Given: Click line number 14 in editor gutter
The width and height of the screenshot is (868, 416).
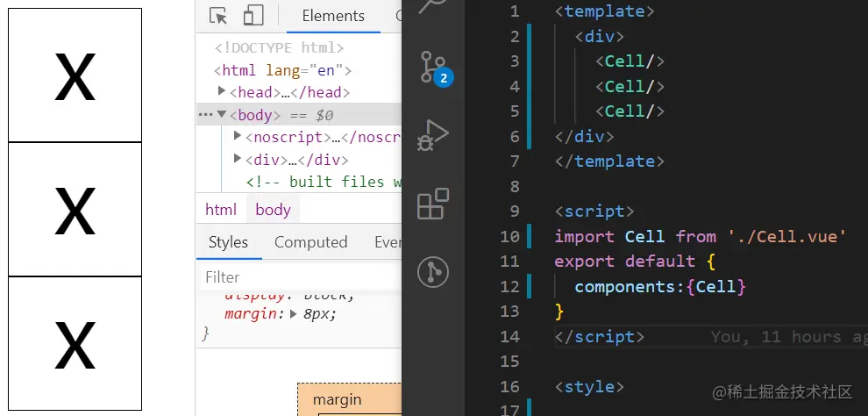Looking at the screenshot, I should 509,337.
